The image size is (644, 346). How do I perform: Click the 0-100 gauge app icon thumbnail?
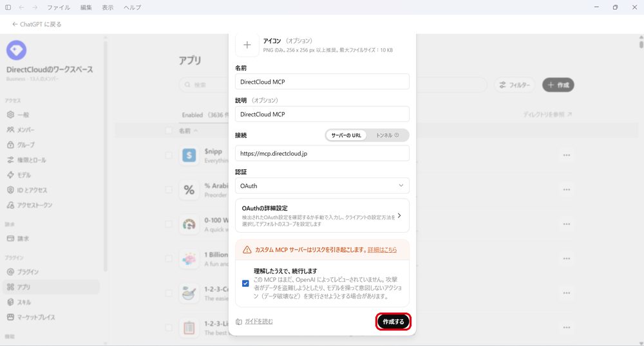pyautogui.click(x=189, y=224)
